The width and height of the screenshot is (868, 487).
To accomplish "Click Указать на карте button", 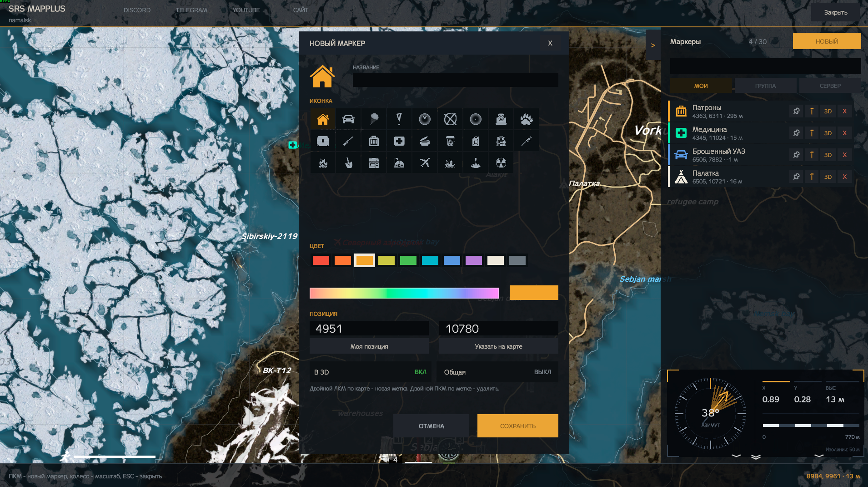I will point(498,346).
